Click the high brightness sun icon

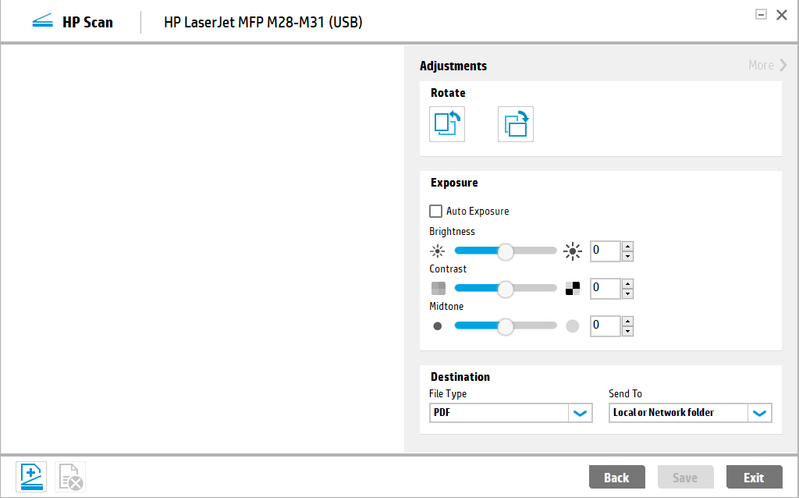point(573,251)
